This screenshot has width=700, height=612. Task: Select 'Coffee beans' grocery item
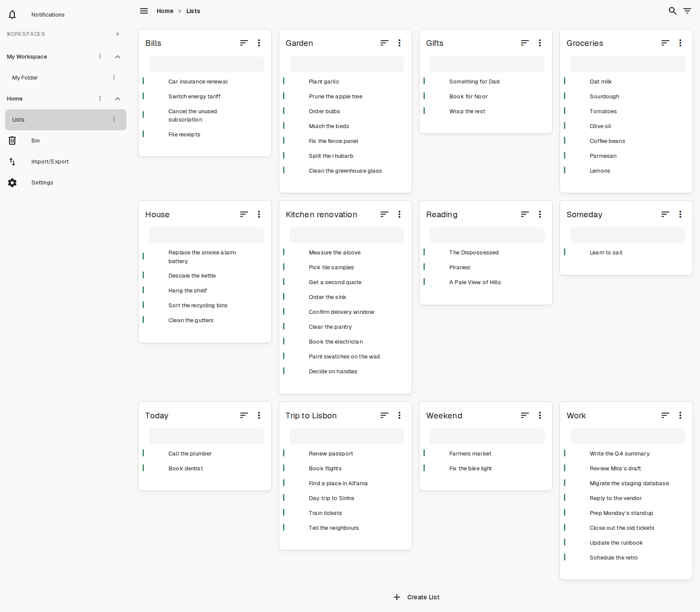coord(607,141)
